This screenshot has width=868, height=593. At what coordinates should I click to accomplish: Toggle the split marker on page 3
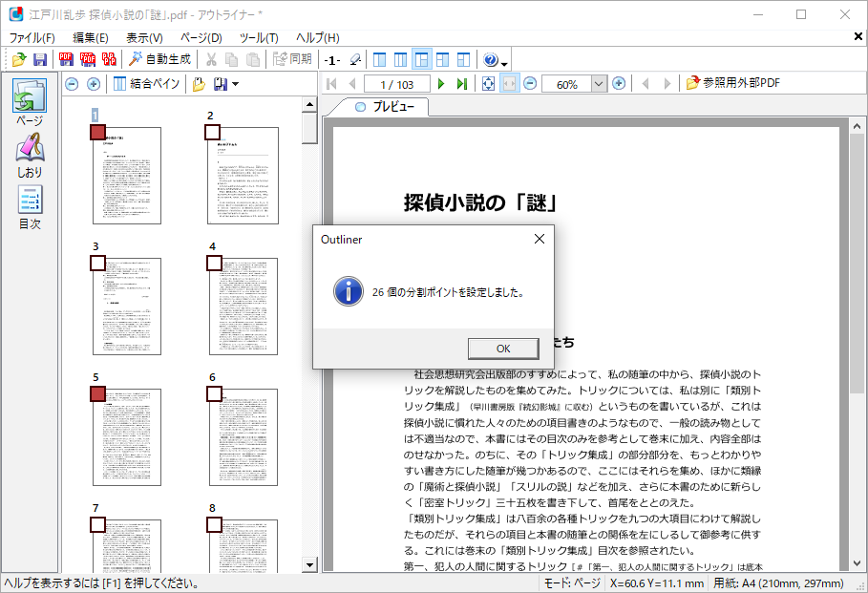coord(98,263)
